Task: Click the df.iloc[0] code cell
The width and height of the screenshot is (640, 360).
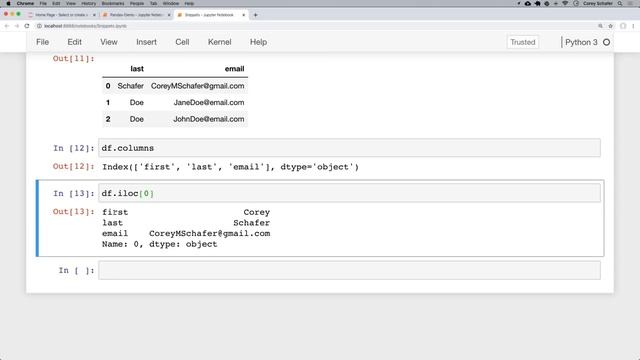Action: (x=349, y=193)
